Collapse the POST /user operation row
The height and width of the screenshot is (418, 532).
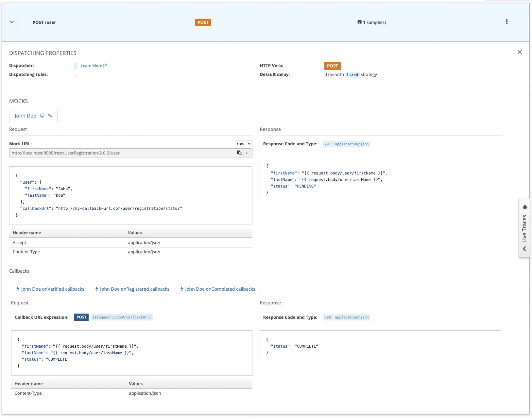[12, 22]
